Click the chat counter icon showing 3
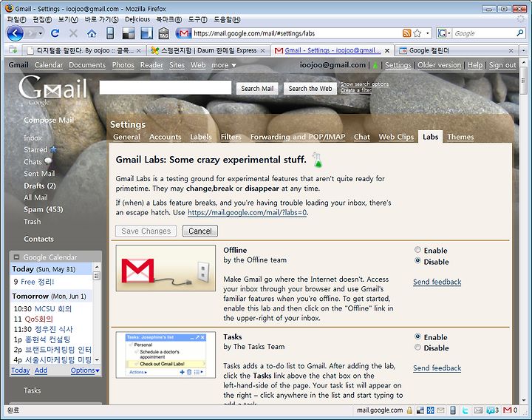 (492, 410)
